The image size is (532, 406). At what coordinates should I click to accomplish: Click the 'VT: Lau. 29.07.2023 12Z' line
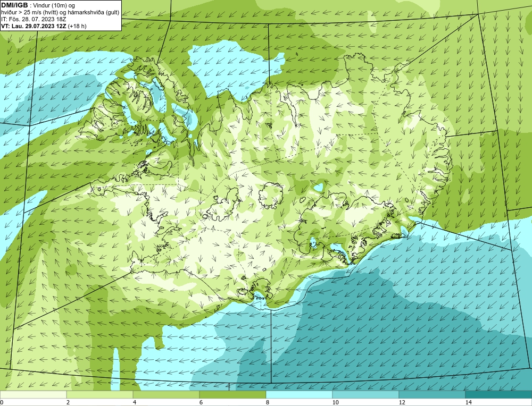pos(34,26)
